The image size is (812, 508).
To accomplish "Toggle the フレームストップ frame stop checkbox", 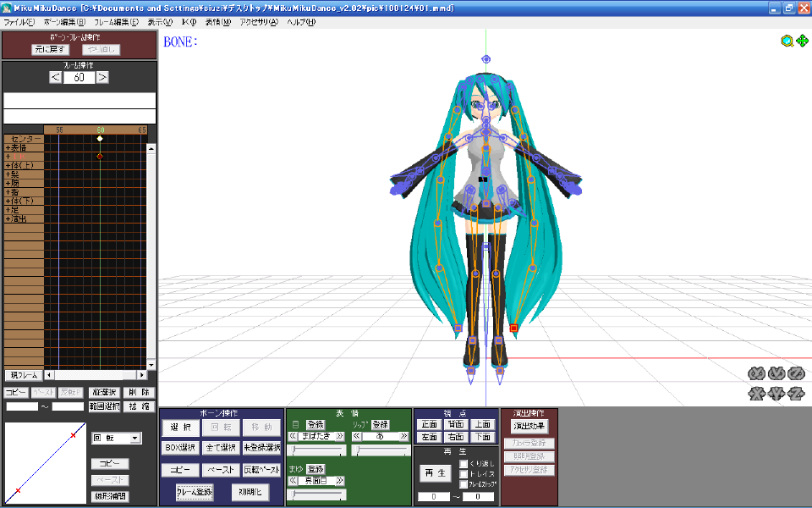I will tap(464, 484).
